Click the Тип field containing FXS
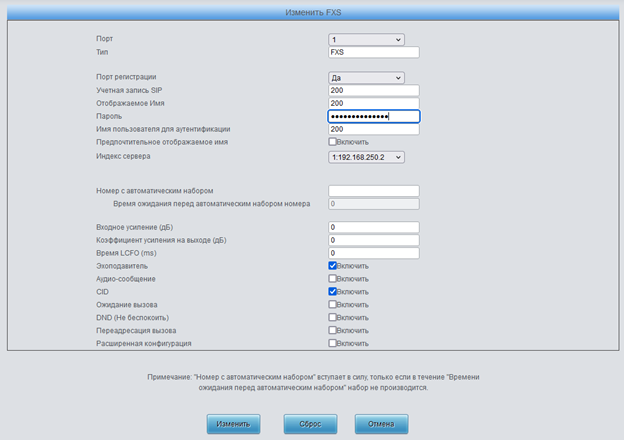Image resolution: width=624 pixels, height=440 pixels. click(x=374, y=52)
